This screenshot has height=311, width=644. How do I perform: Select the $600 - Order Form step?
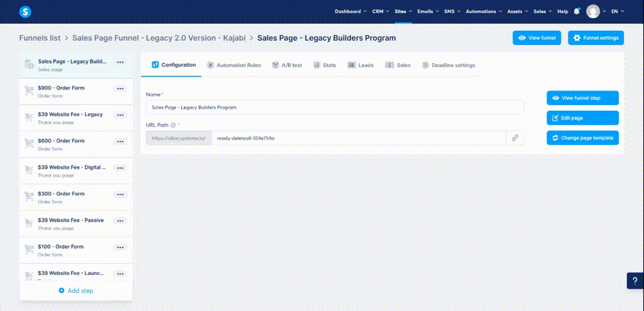(x=76, y=144)
